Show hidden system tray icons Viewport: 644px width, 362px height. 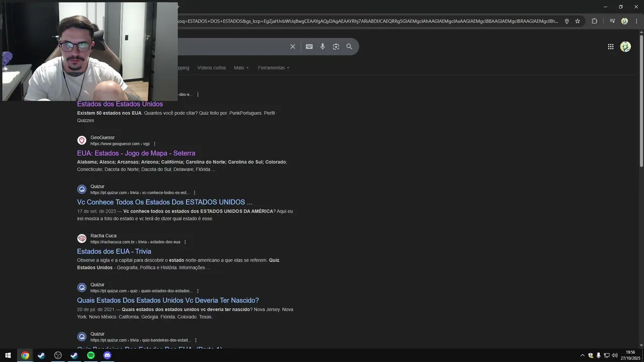[x=583, y=355]
